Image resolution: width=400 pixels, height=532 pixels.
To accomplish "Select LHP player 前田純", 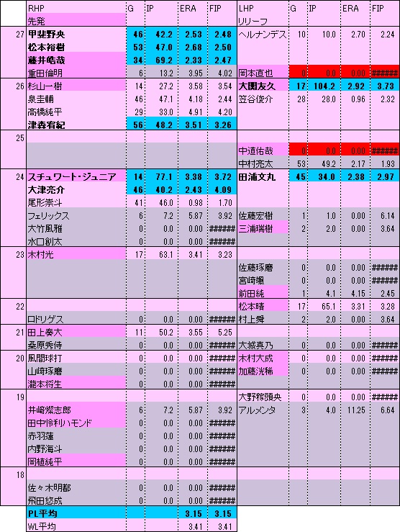I will [263, 293].
